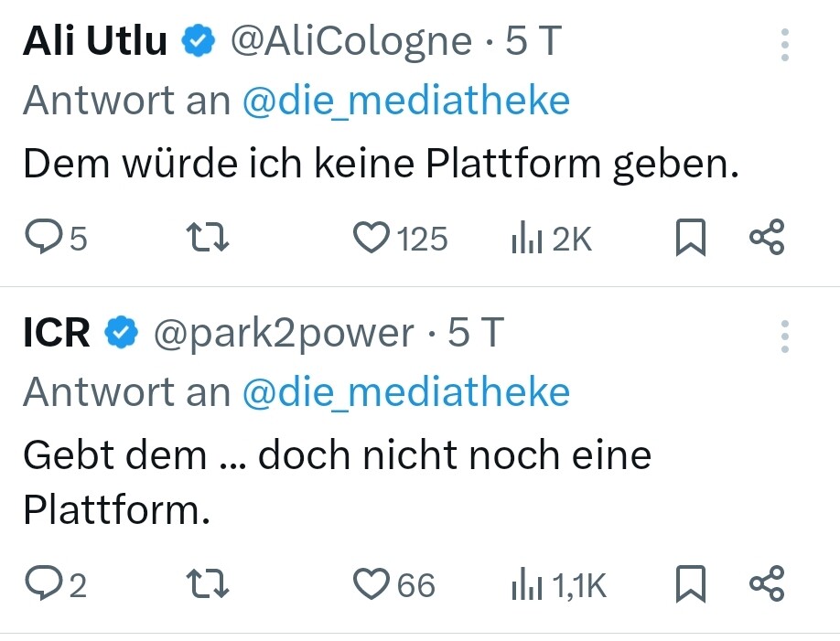The width and height of the screenshot is (840, 641).
Task: Open the @park2power profile handle
Action: click(283, 334)
